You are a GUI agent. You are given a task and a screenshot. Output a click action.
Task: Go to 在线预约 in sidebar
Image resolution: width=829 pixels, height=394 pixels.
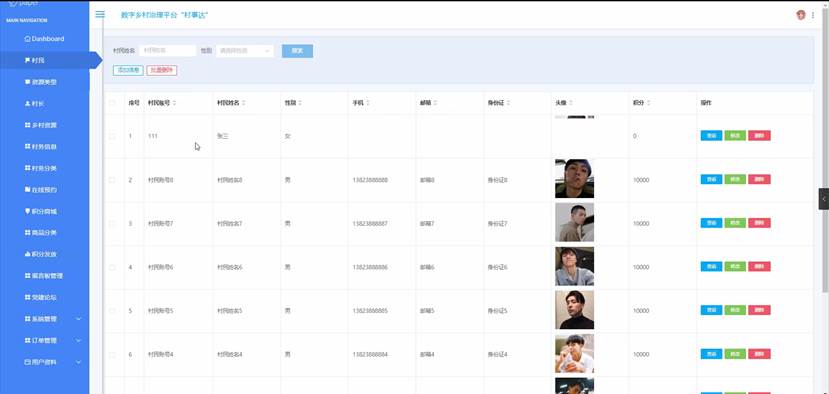click(44, 190)
